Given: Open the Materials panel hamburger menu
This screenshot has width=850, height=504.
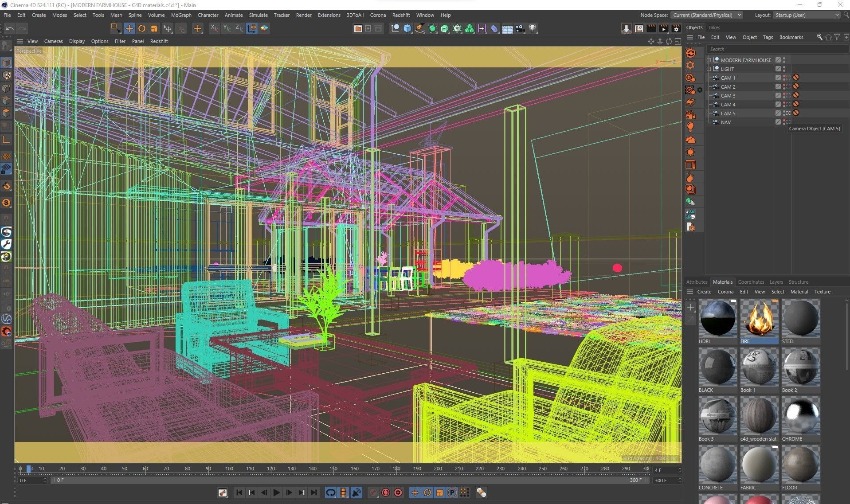Looking at the screenshot, I should [690, 292].
